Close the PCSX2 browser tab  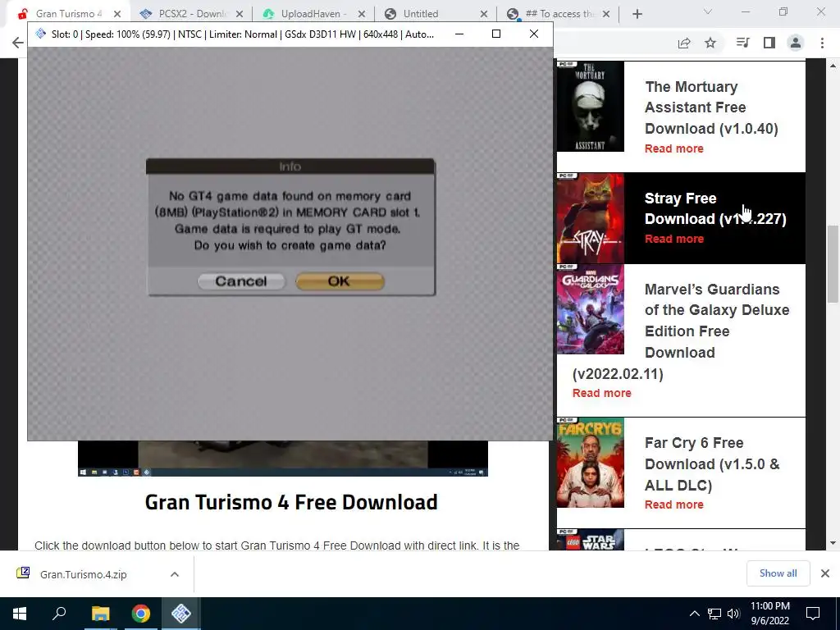click(x=240, y=14)
